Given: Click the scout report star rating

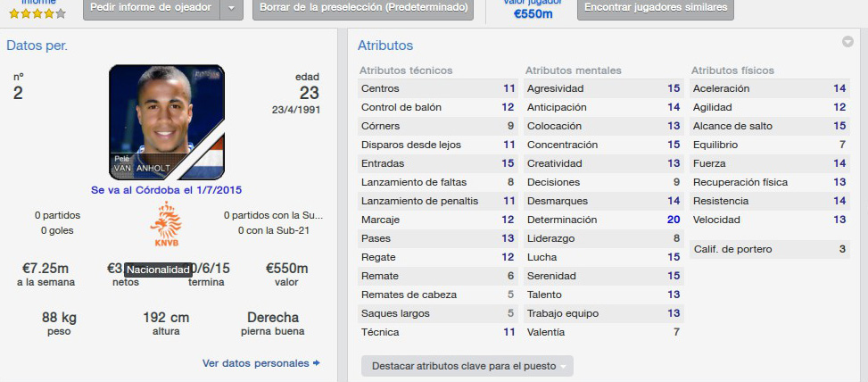Looking at the screenshot, I should [37, 14].
